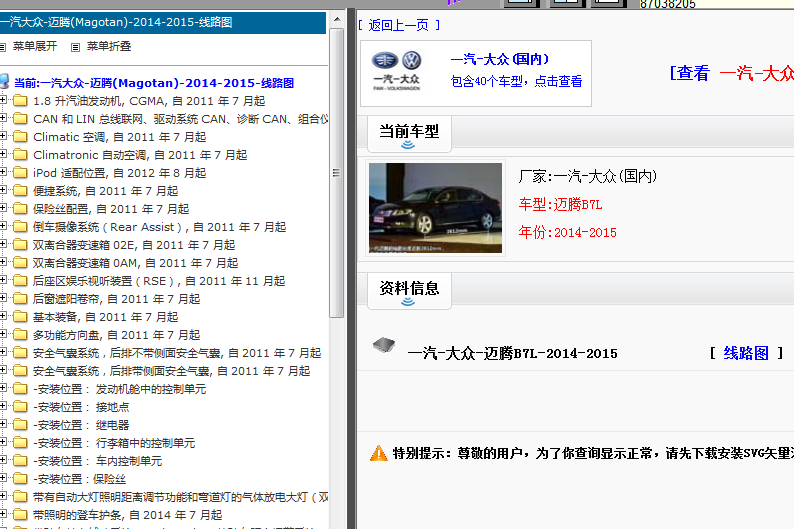The image size is (794, 529).
Task: Click the folder icon for 多功能方向盘
Action: point(20,335)
